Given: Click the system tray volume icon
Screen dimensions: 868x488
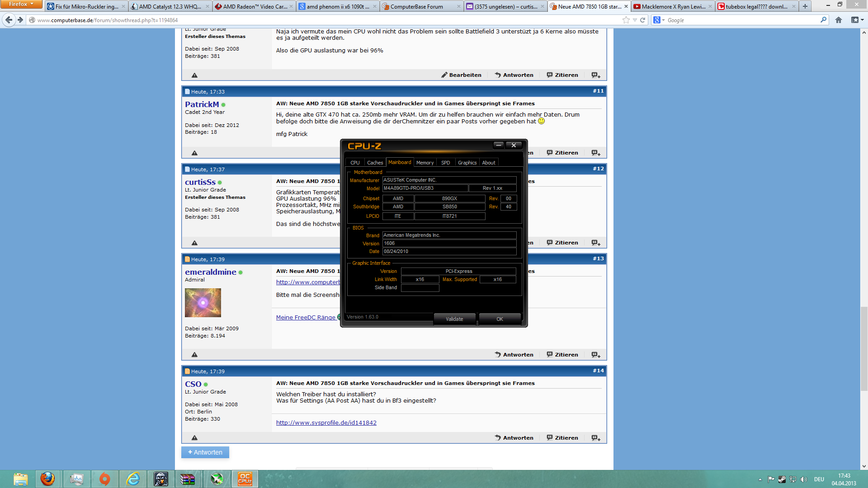Looking at the screenshot, I should click(x=804, y=479).
